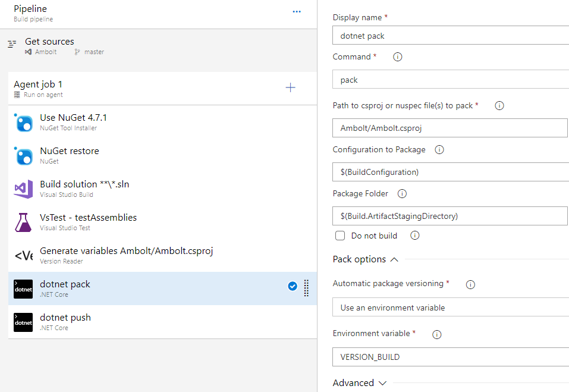
Task: Open the Automatic package versioning dropdown
Action: click(451, 308)
